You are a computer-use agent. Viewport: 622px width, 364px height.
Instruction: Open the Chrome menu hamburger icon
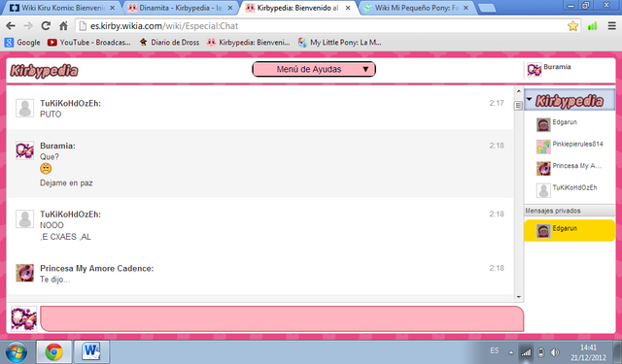[x=611, y=26]
